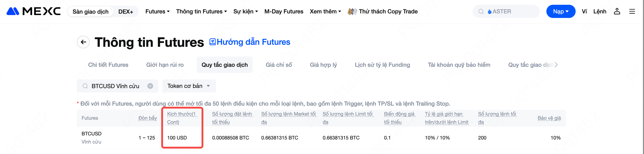
Task: Click the BTCUSD Vĩnh cửu search field
Action: (115, 86)
